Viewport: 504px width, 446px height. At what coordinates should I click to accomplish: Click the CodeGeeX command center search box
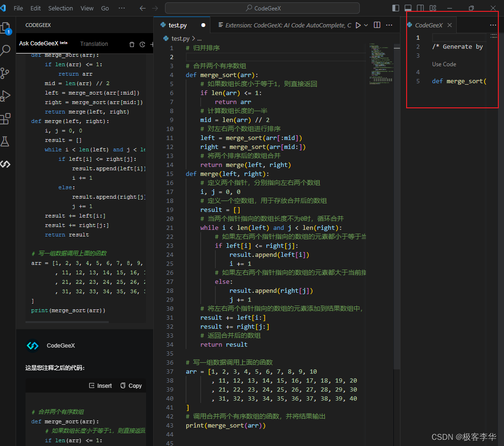262,8
